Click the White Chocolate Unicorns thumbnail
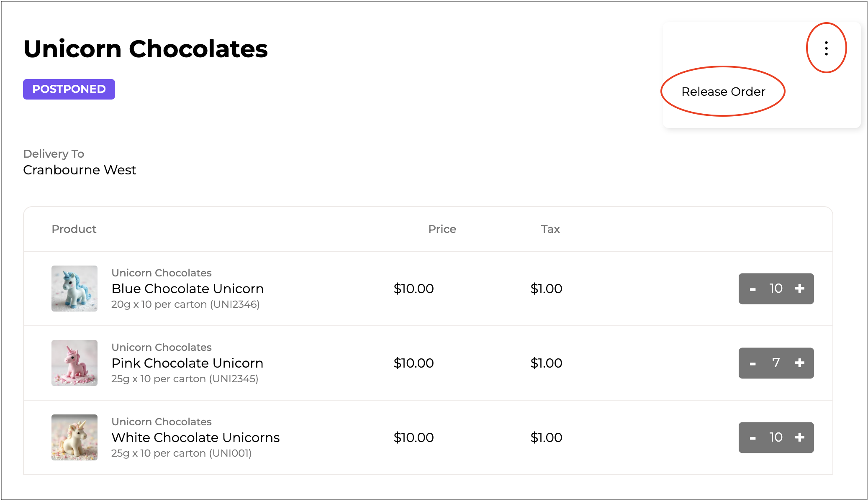868x501 pixels. (74, 437)
